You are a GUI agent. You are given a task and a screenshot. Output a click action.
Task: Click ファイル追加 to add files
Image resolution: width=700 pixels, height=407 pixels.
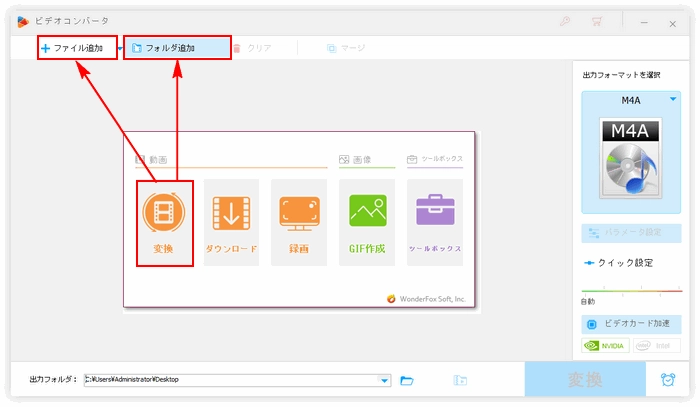pyautogui.click(x=76, y=48)
